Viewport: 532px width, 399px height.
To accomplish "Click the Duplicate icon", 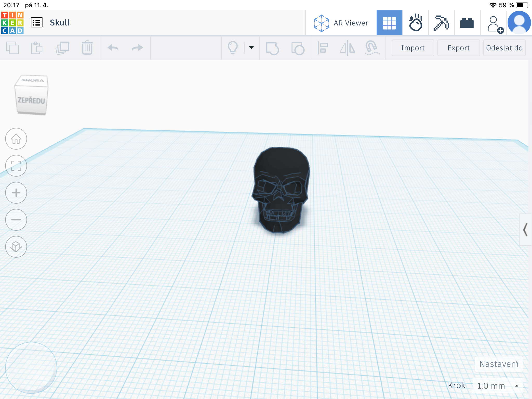I will point(62,48).
